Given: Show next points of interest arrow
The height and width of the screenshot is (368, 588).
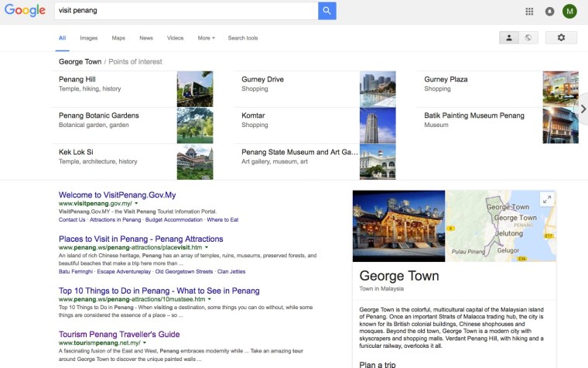Looking at the screenshot, I should click(583, 109).
